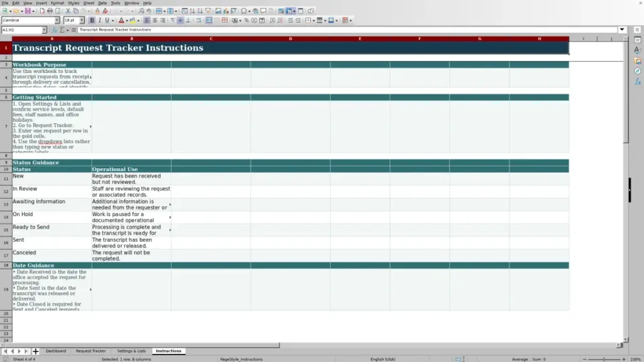Viewport: 644px width, 362px height.
Task: Open the font color dropdown arrow
Action: (127, 20)
